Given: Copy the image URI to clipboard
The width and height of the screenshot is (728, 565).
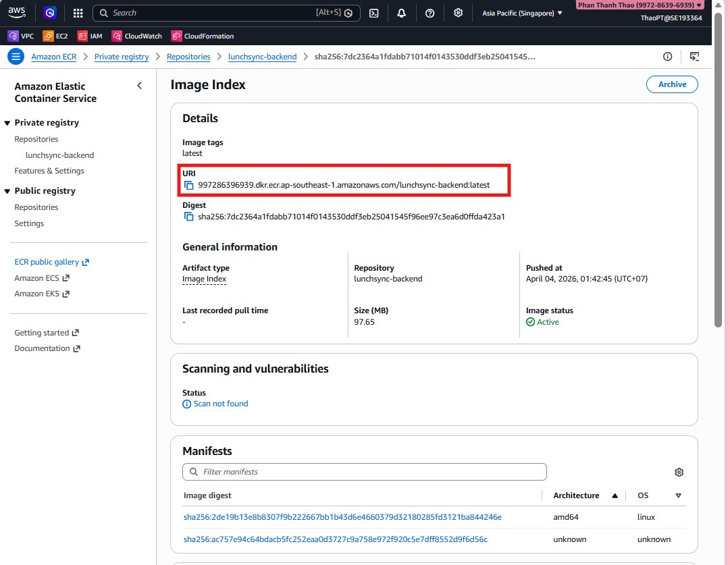Looking at the screenshot, I should click(189, 185).
